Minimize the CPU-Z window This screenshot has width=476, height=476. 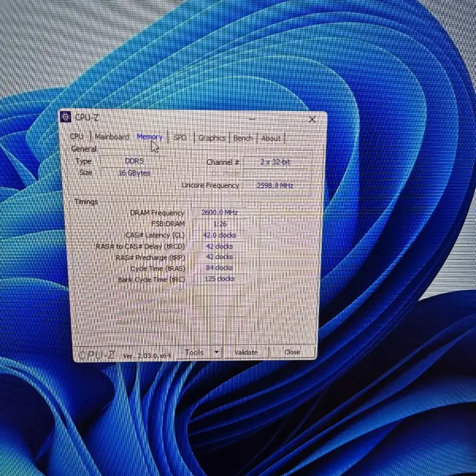[252, 119]
